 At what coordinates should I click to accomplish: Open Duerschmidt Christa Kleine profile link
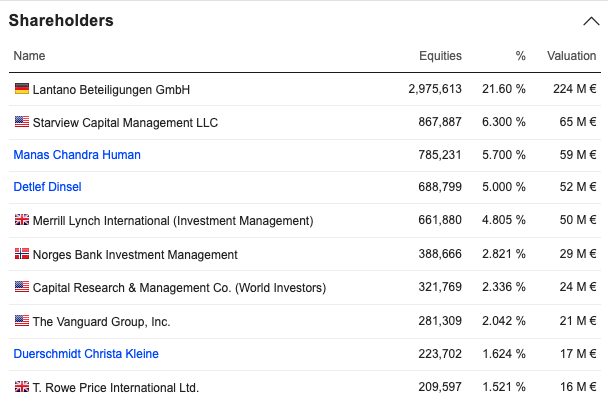[x=86, y=354]
